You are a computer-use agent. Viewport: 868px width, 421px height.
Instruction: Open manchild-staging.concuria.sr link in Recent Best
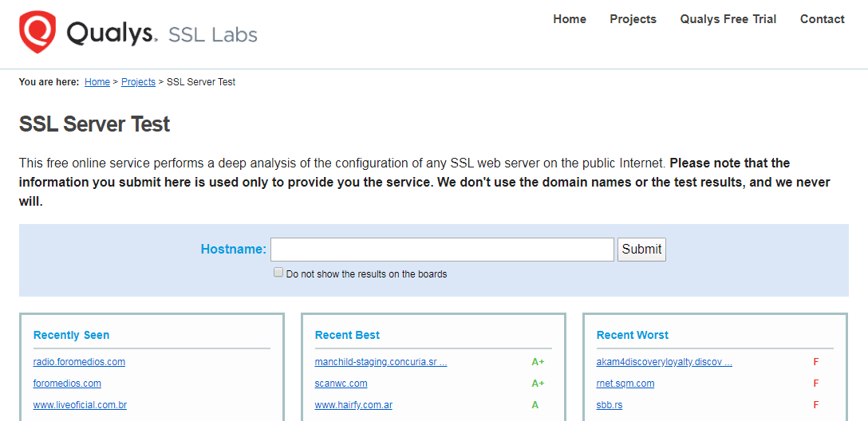click(381, 362)
